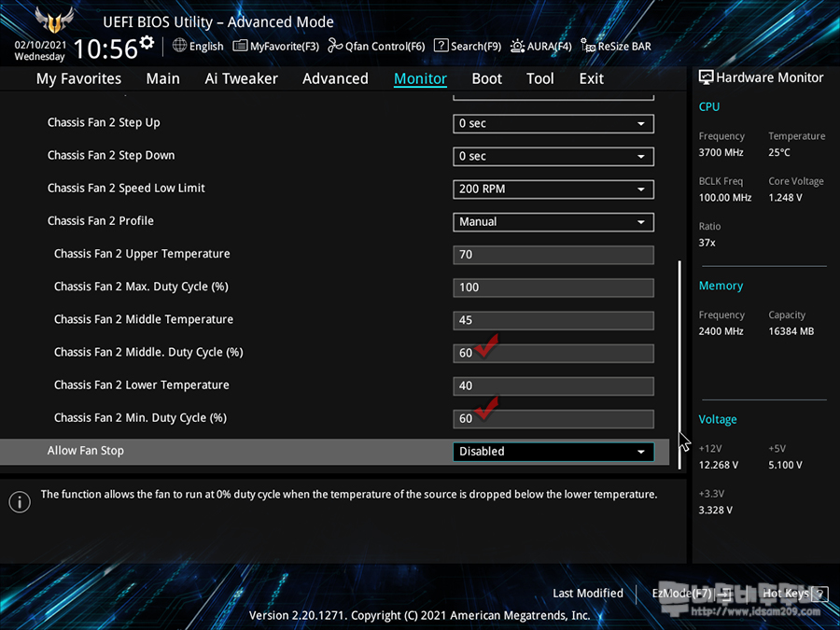Click the gear icon beside the clock
840x630 pixels.
(x=147, y=42)
